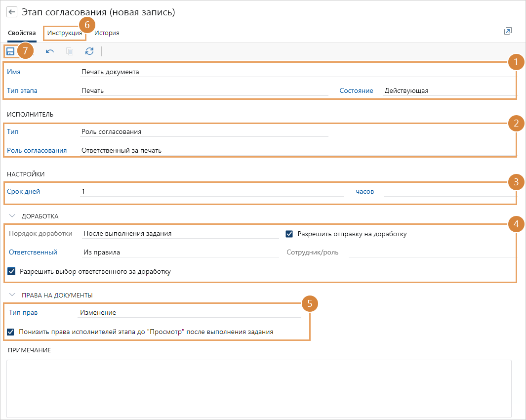The image size is (526, 420).
Task: Open the "Тип этапа" field showing Печать
Action: [x=204, y=91]
